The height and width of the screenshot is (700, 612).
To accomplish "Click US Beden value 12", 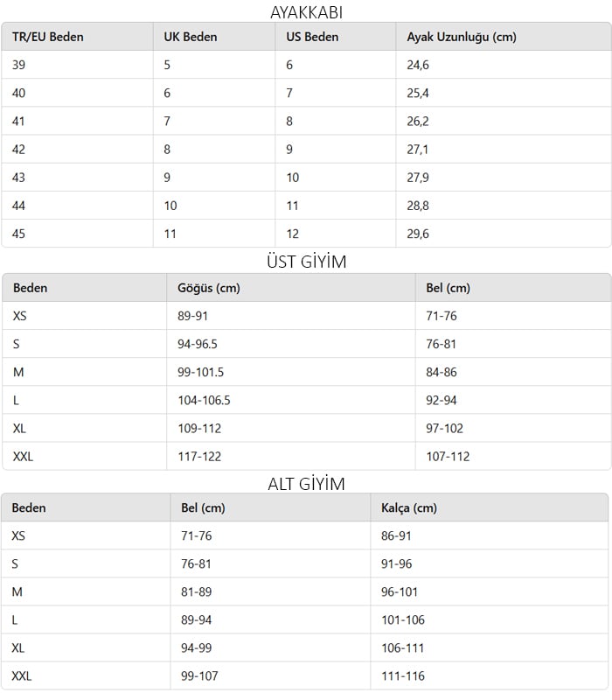I will point(292,234).
